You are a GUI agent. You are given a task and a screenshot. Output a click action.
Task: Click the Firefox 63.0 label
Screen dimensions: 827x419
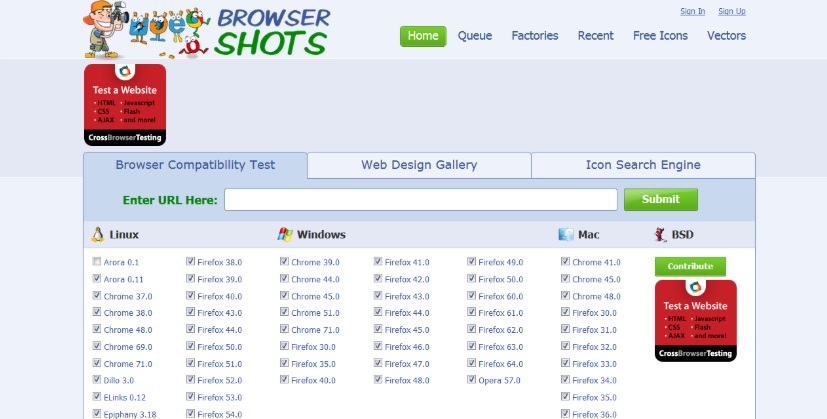click(501, 347)
